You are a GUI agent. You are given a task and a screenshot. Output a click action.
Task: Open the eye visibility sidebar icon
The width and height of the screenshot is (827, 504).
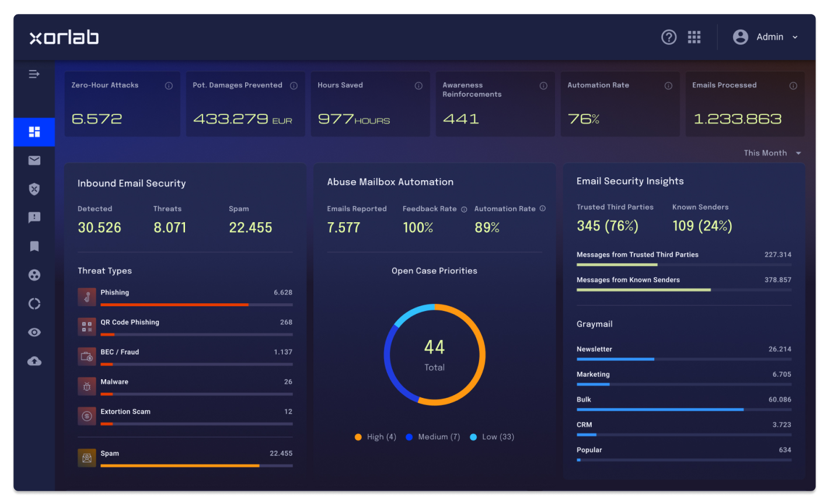pyautogui.click(x=34, y=332)
